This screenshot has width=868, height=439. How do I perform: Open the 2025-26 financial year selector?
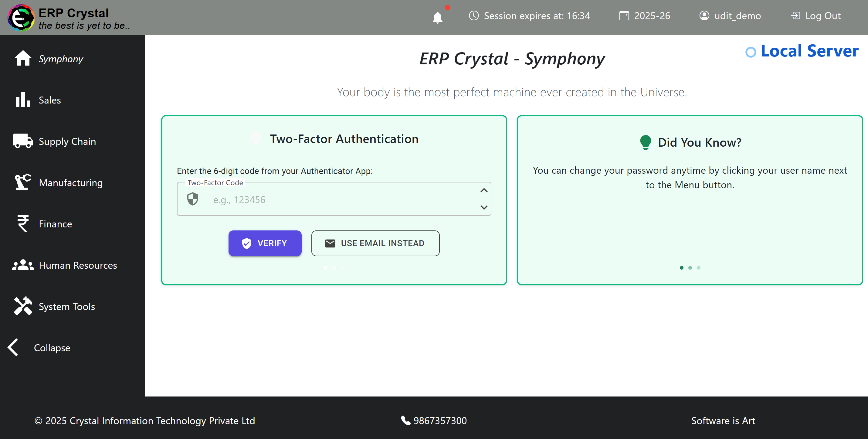coord(645,16)
